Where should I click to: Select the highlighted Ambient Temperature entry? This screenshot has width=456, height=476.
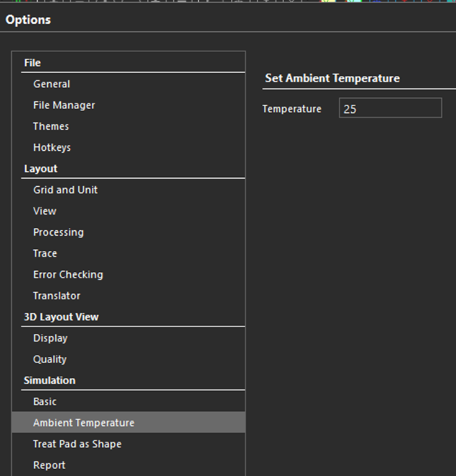tap(128, 423)
